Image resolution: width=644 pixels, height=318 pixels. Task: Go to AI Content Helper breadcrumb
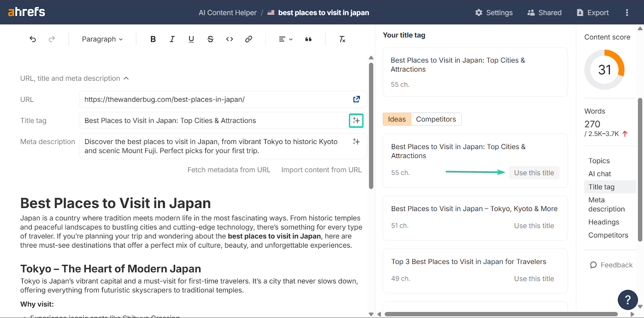coord(227,12)
